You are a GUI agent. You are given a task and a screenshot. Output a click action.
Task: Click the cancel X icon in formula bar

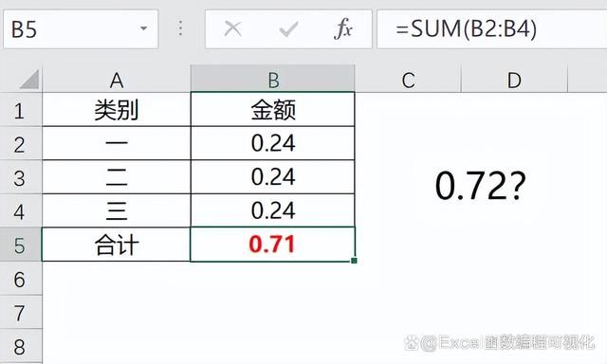(x=232, y=29)
